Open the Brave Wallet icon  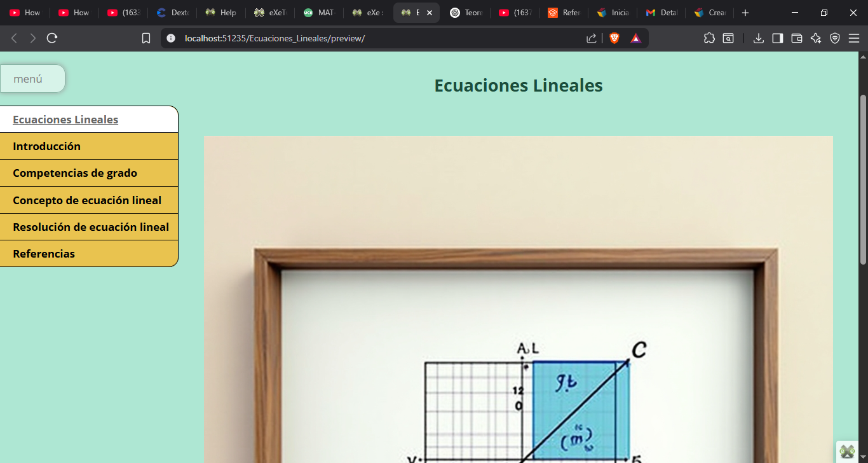[796, 38]
